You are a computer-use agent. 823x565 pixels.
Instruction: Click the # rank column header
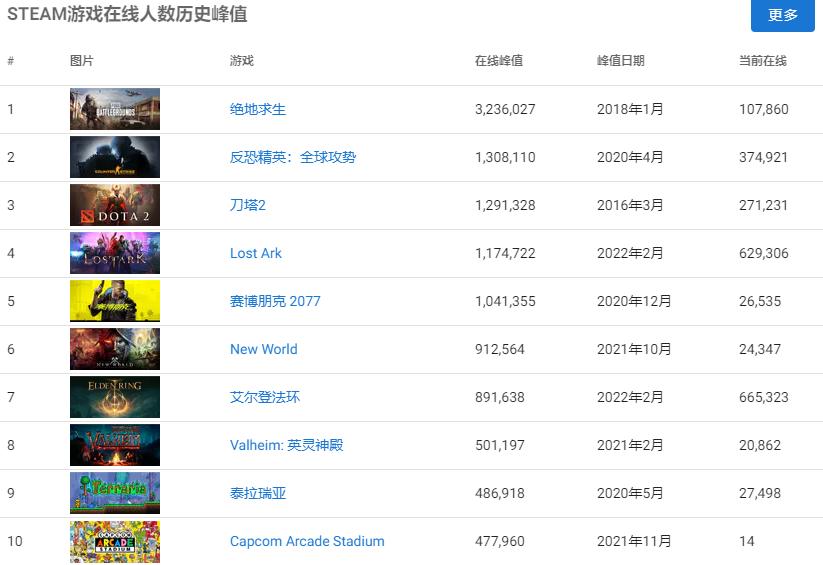(x=10, y=61)
